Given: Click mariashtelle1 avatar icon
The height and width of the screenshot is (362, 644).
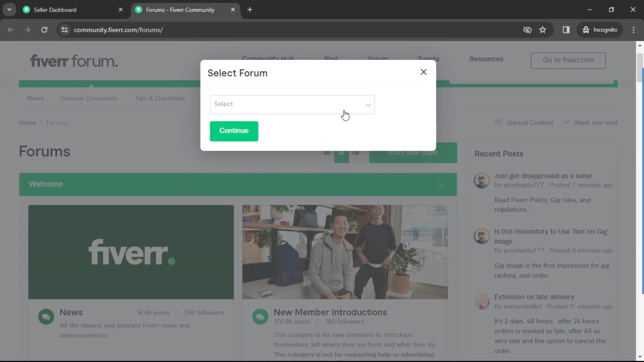Looking at the screenshot, I should coord(482,302).
